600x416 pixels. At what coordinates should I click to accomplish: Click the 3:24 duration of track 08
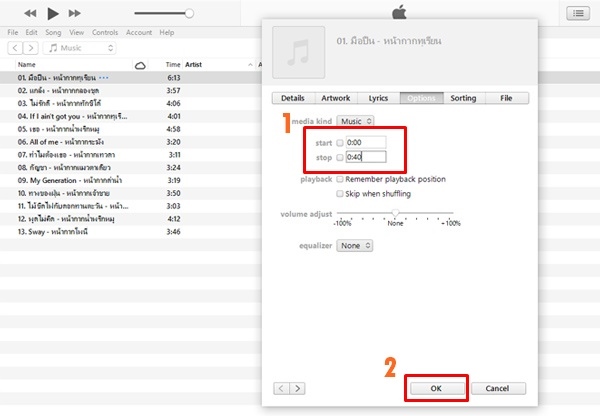tap(173, 168)
